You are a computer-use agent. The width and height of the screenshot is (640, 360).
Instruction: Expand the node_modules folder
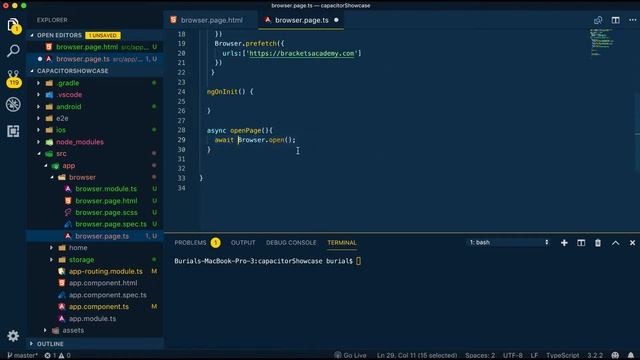pos(80,142)
